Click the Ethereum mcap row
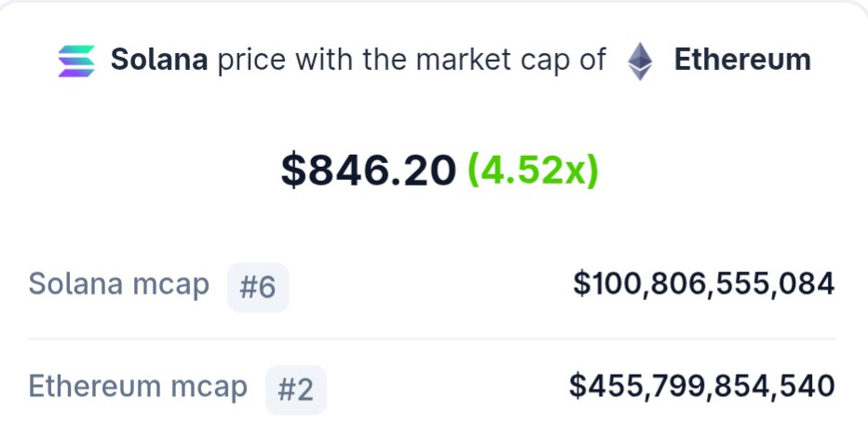Viewport: 868px width, 439px height. pos(432,389)
